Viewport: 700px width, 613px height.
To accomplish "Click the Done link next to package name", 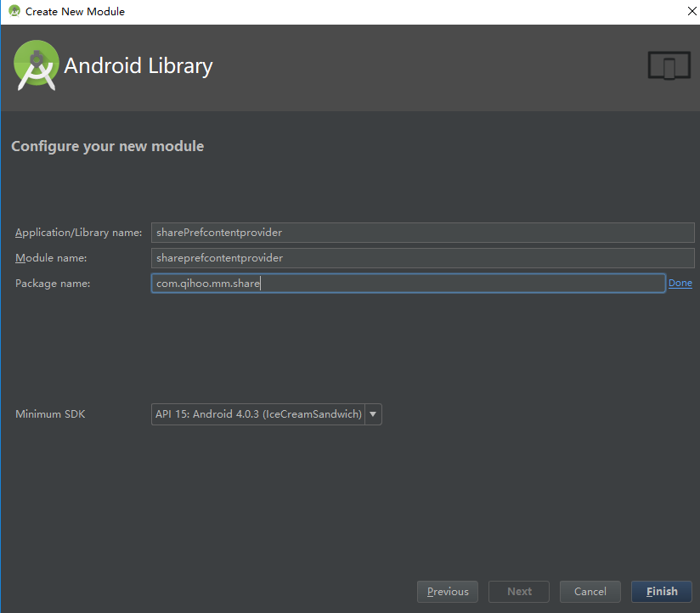I will pos(680,283).
